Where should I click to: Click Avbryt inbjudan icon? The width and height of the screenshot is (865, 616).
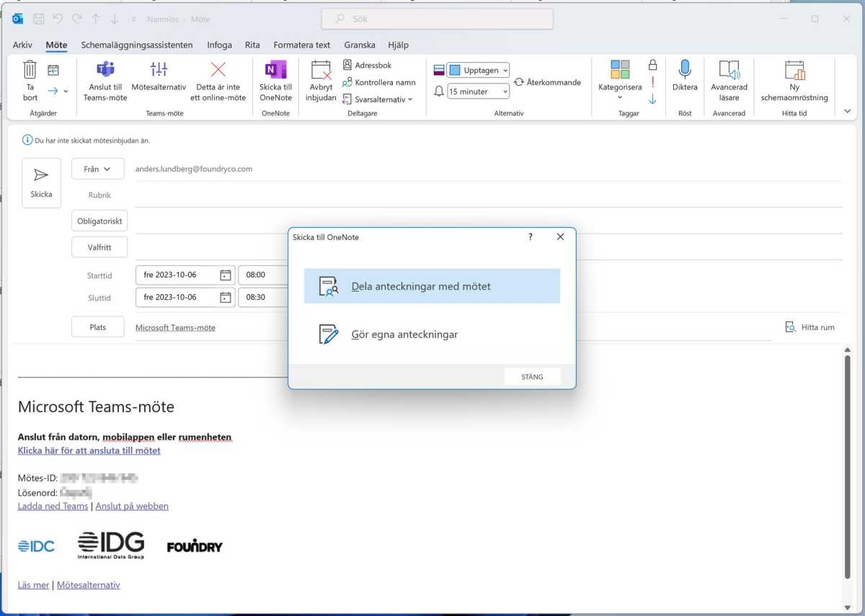pyautogui.click(x=321, y=70)
